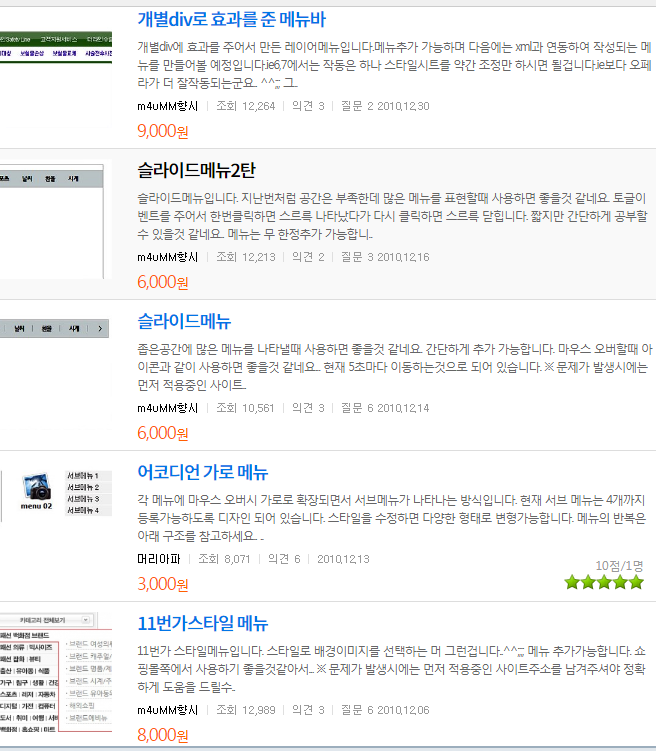The height and width of the screenshot is (751, 656).
Task: Click '의견 6' on the 어코디언 가로 메뉴 item
Action: [x=284, y=559]
